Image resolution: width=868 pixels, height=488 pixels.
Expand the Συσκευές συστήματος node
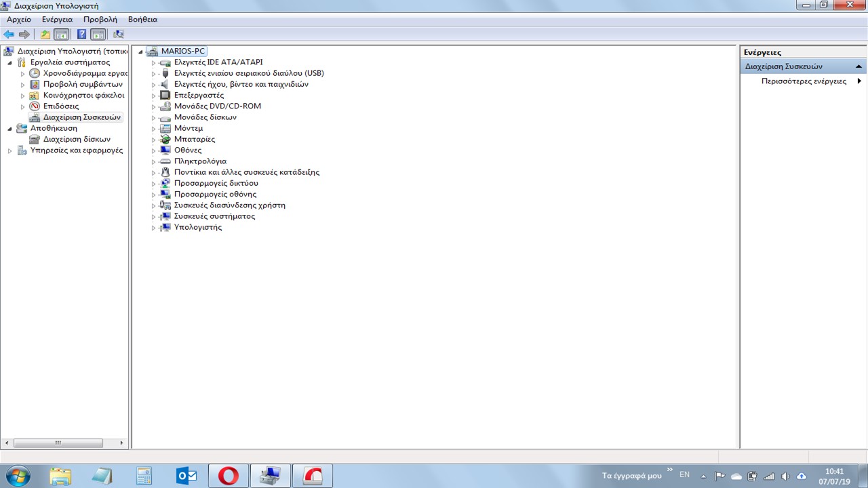coord(153,216)
